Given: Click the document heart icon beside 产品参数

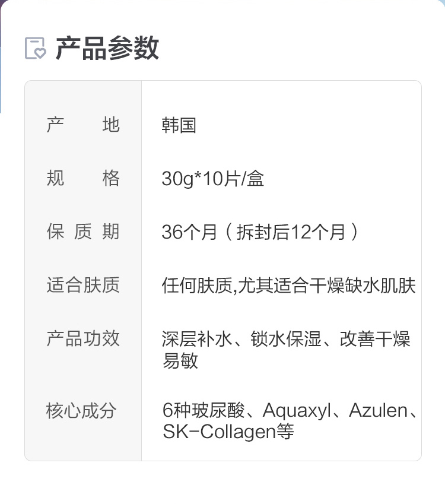Looking at the screenshot, I should click(35, 48).
